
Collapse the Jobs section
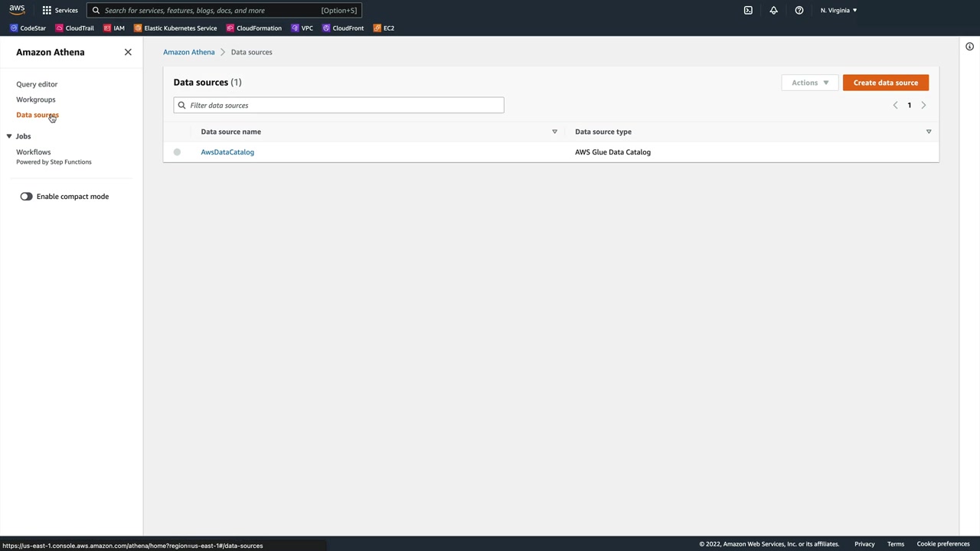9,136
